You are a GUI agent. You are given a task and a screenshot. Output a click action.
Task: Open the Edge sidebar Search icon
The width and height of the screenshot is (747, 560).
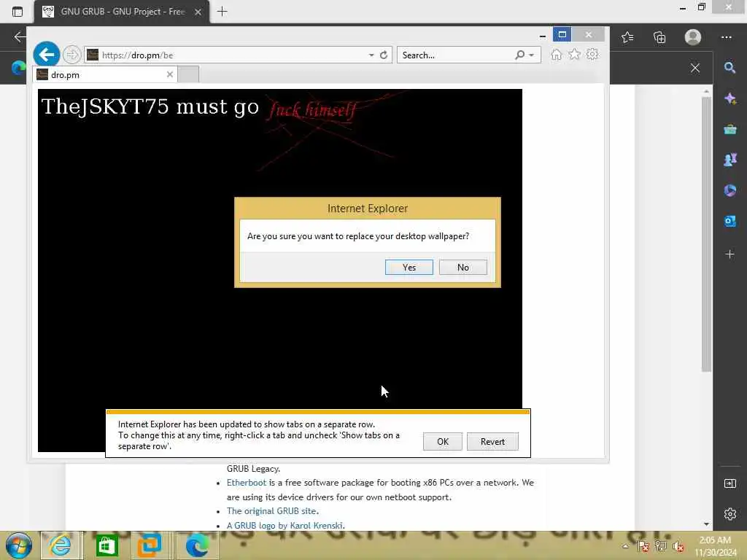pyautogui.click(x=729, y=68)
